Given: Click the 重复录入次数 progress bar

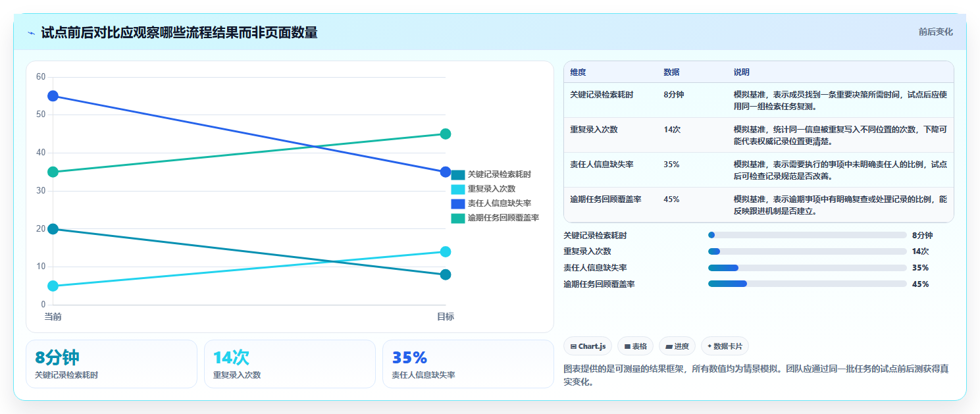Looking at the screenshot, I should pyautogui.click(x=808, y=251).
